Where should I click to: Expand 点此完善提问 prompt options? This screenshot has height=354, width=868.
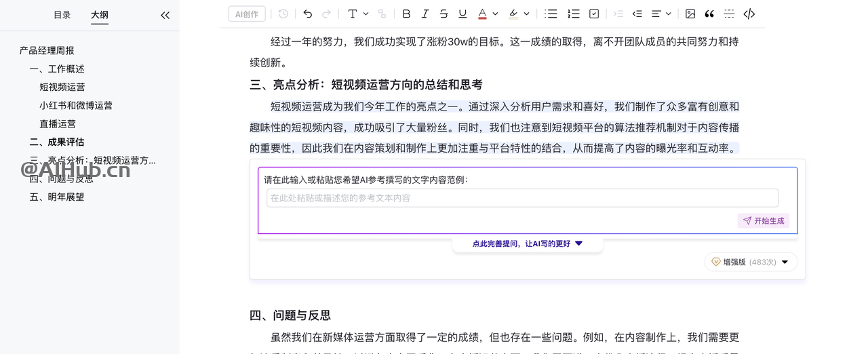(x=527, y=243)
